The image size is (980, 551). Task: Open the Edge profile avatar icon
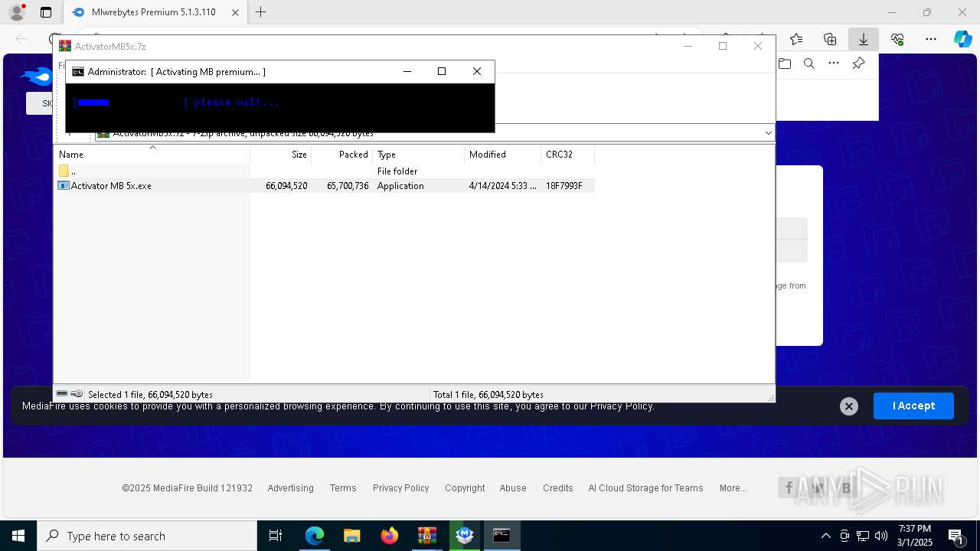16,12
